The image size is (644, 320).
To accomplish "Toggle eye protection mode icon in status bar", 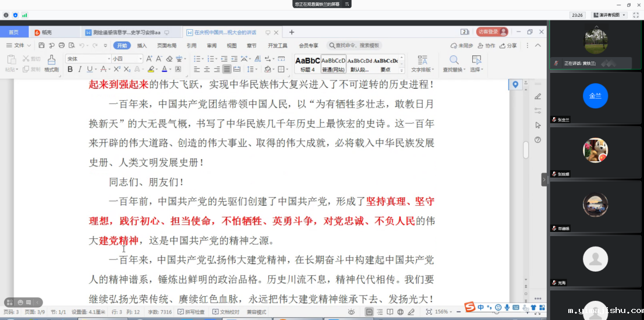I will pos(351,312).
